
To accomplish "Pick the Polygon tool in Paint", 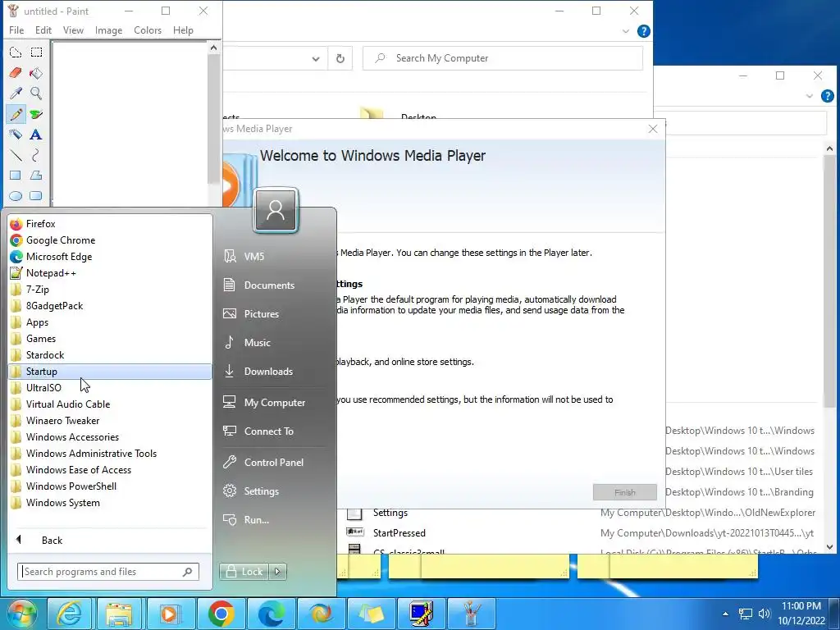I will coord(36,176).
